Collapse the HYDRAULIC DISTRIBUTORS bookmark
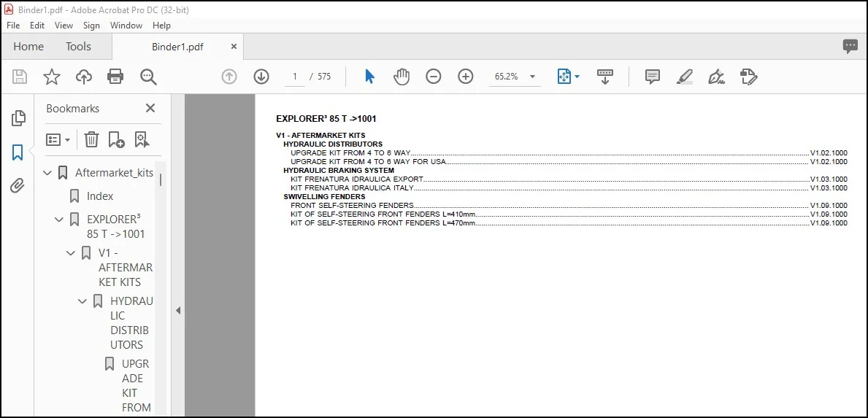Image resolution: width=868 pixels, height=418 pixels. (x=82, y=301)
